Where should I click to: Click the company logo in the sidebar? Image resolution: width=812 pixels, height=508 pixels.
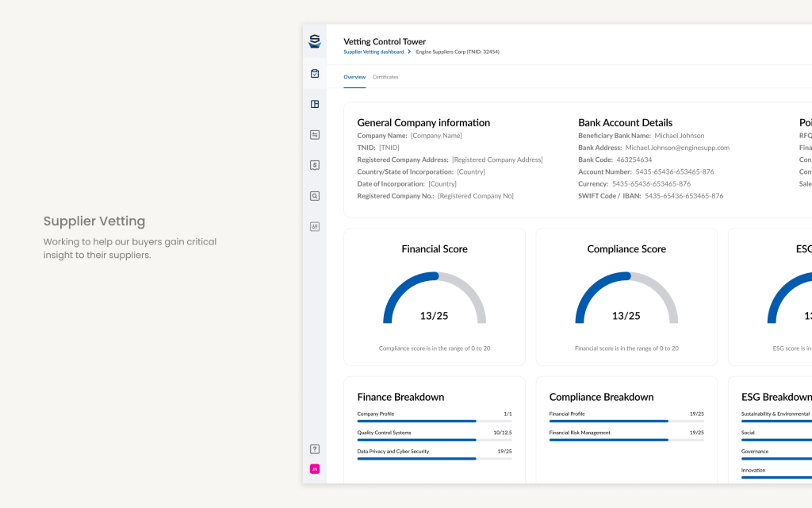(315, 41)
